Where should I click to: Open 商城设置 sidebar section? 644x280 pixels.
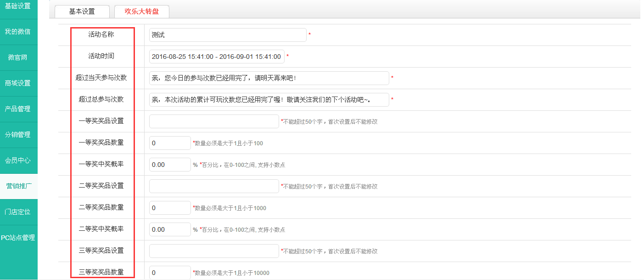pos(18,83)
